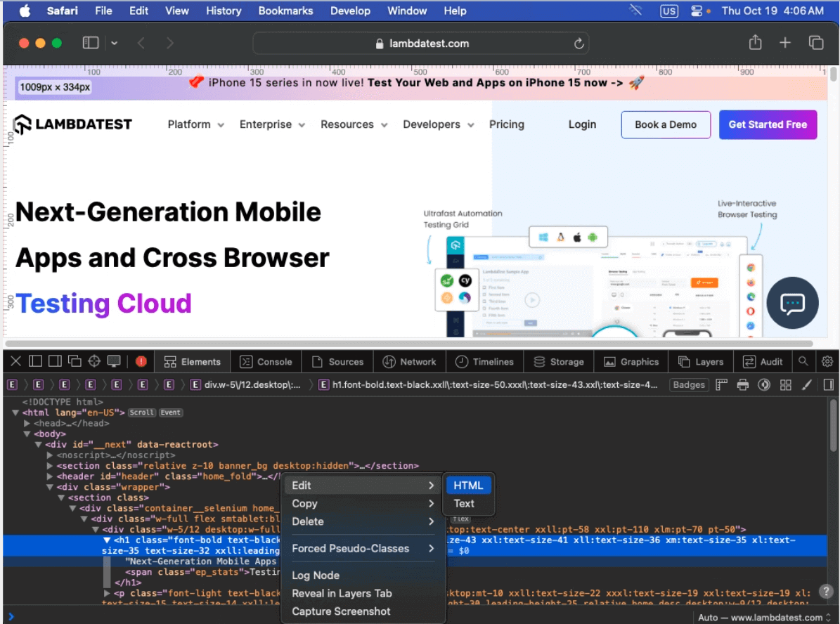Click the lambdatest.com address bar

tap(420, 43)
